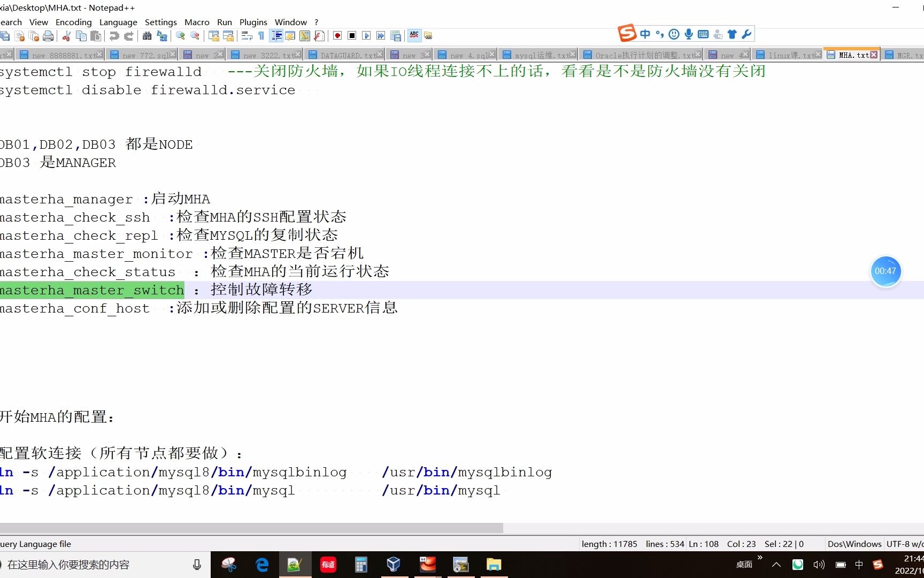Viewport: 924px width, 578px height.
Task: Switch to the mysql运维.txt tab
Action: point(537,54)
